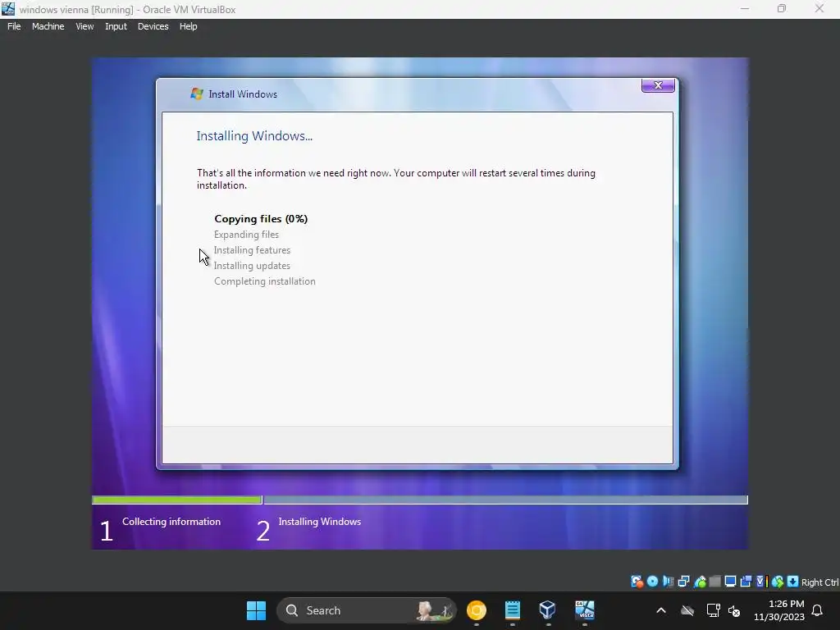This screenshot has width=840, height=630.
Task: Click the cloud sync tray icon
Action: tap(687, 610)
